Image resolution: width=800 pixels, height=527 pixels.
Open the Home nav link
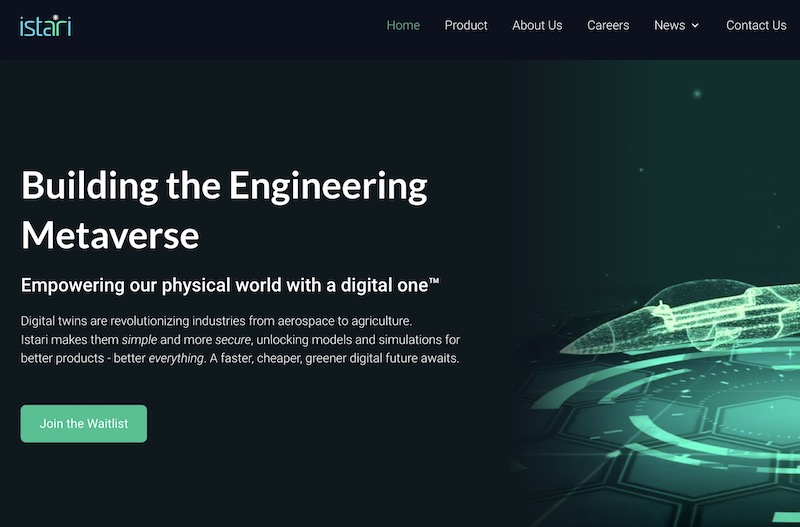point(403,25)
